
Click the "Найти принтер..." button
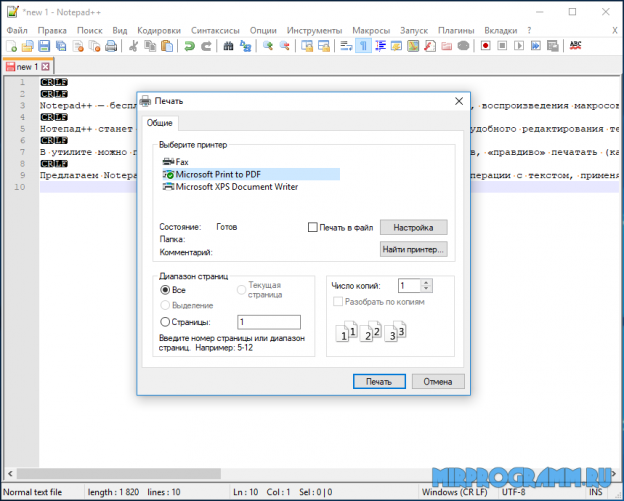pos(413,249)
